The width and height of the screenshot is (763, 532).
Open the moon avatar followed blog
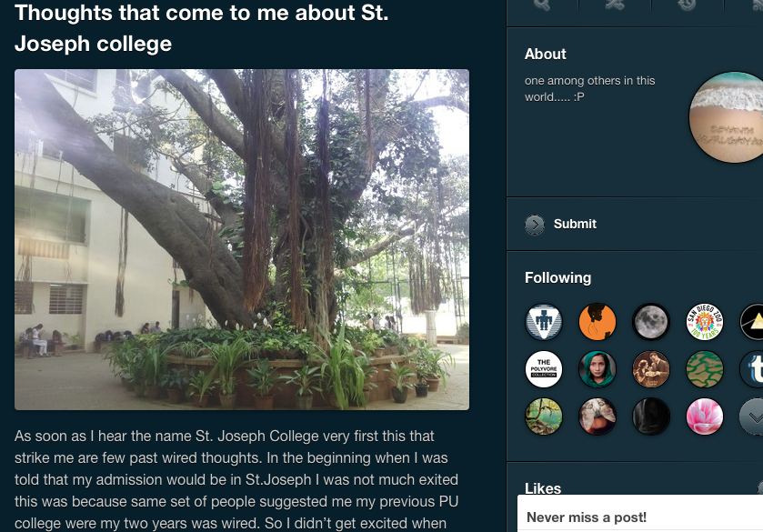pyautogui.click(x=650, y=322)
